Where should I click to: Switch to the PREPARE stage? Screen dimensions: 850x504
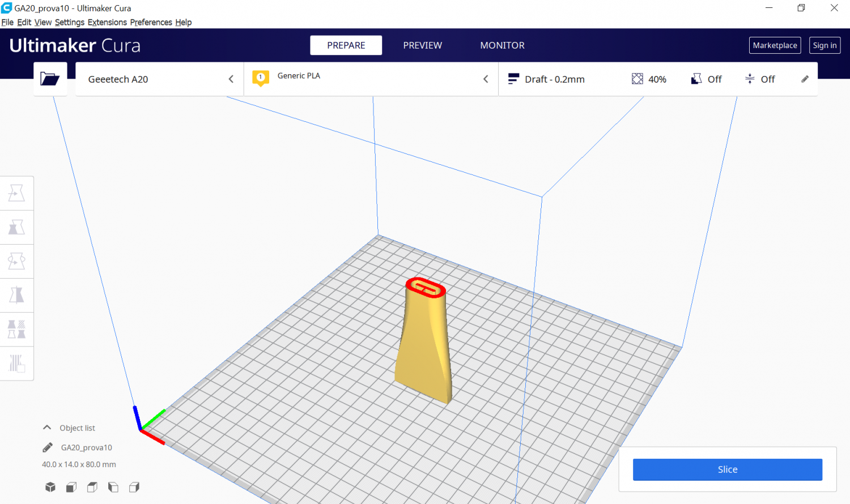point(346,45)
